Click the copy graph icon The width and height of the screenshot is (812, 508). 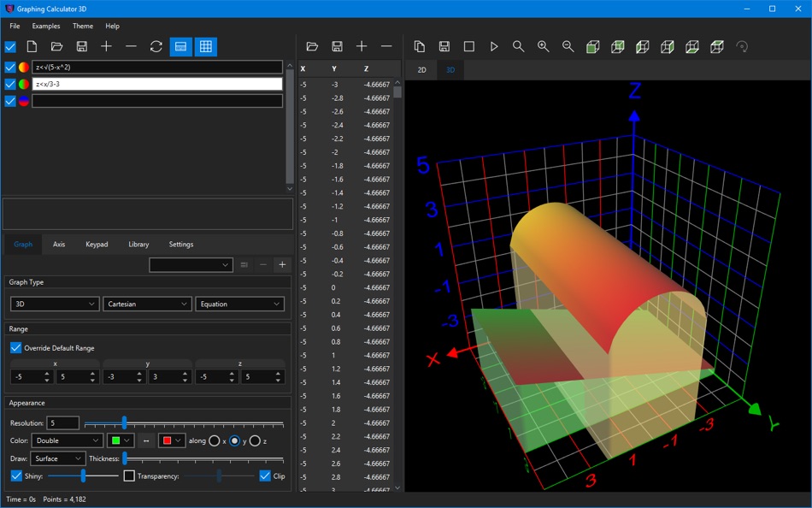point(420,47)
